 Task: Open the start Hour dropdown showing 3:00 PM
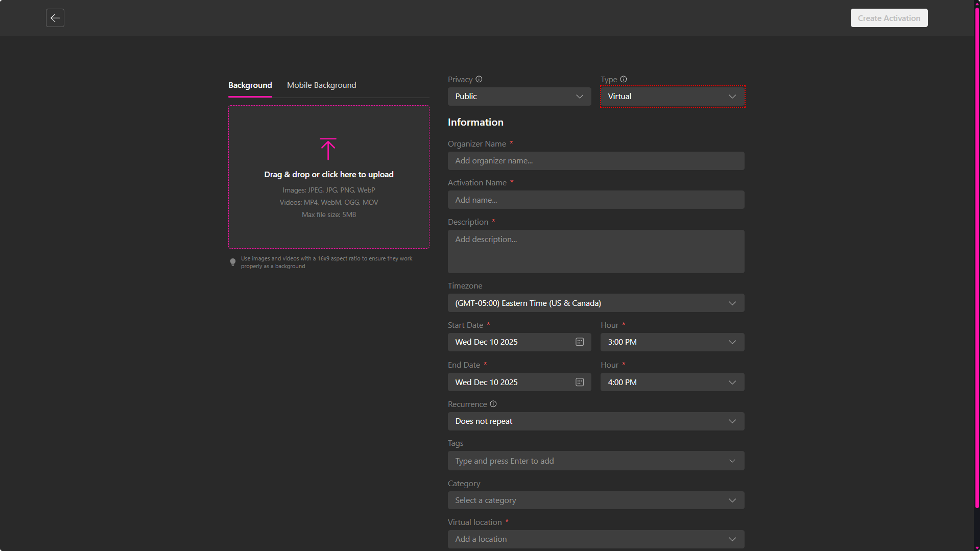click(672, 342)
